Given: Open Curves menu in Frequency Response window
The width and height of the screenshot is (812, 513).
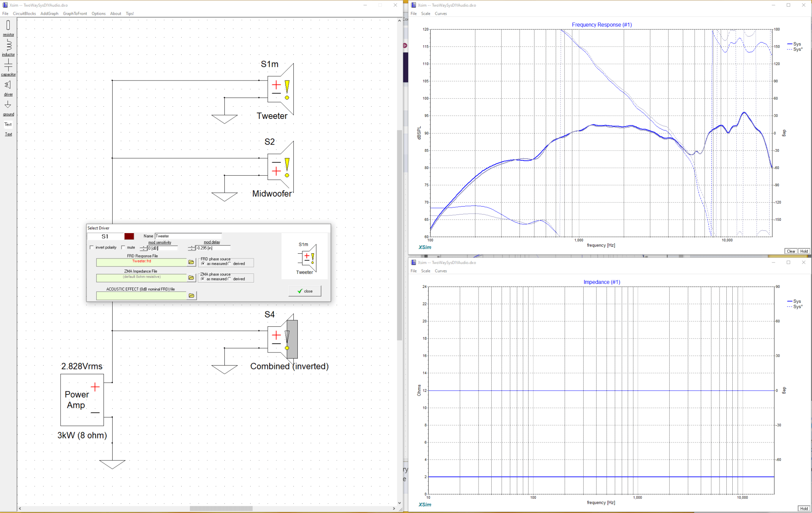Looking at the screenshot, I should click(441, 13).
